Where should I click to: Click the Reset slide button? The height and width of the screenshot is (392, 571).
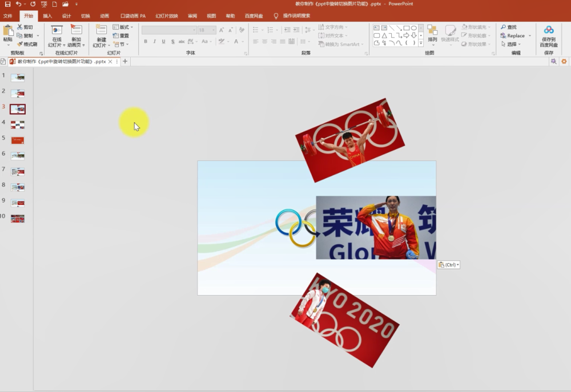click(121, 36)
